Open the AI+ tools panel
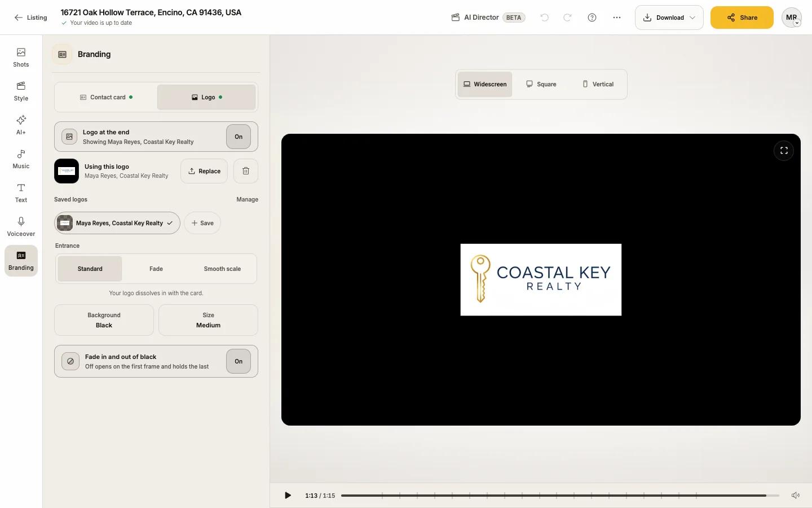 point(21,125)
